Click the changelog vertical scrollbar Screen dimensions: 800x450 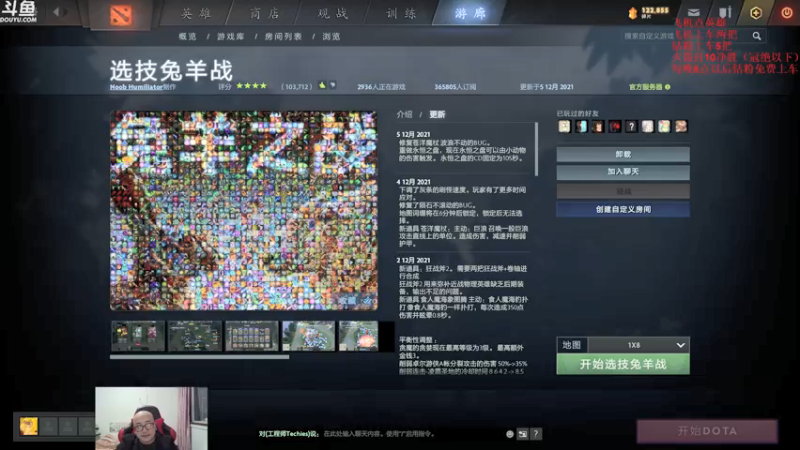tap(536, 149)
